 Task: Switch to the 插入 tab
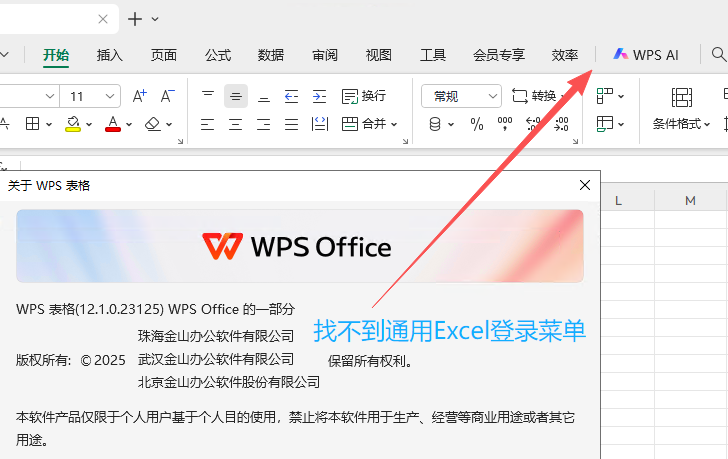(x=110, y=55)
